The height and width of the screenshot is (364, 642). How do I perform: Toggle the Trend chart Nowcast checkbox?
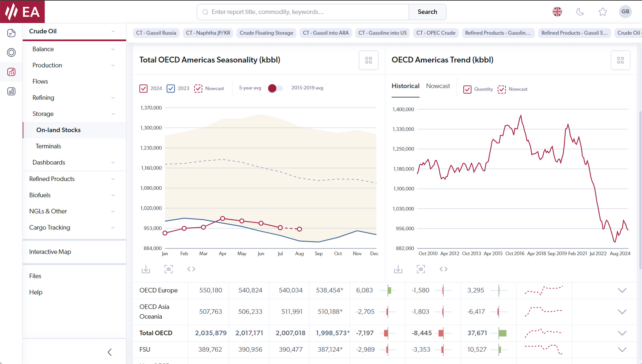502,89
